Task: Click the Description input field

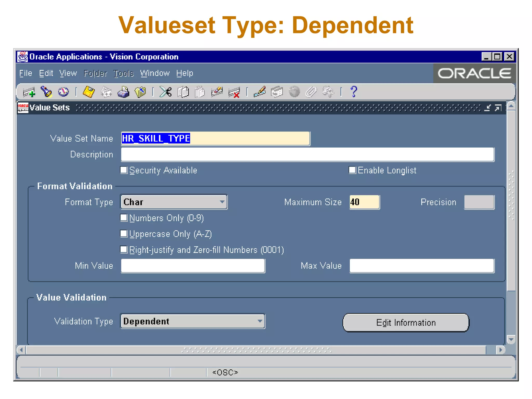Action: click(x=308, y=155)
